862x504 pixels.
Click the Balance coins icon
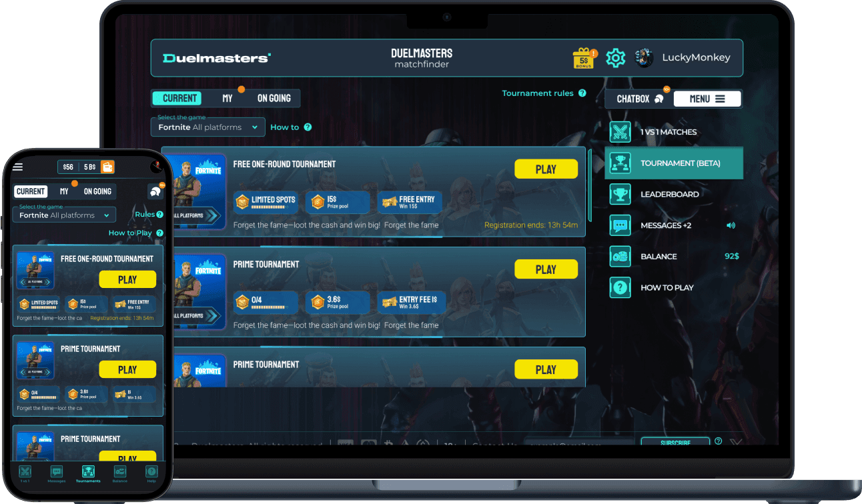coord(620,257)
